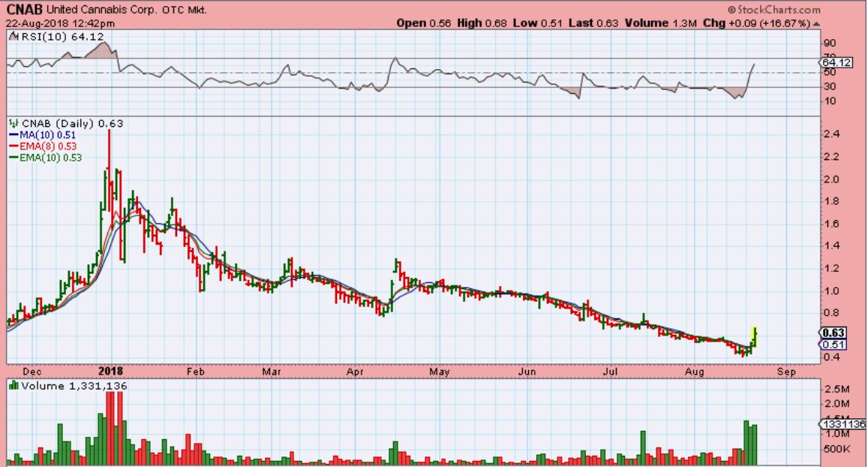Select the CNAB (Daily) 0.63 legend entry
The image size is (868, 467).
(x=72, y=124)
